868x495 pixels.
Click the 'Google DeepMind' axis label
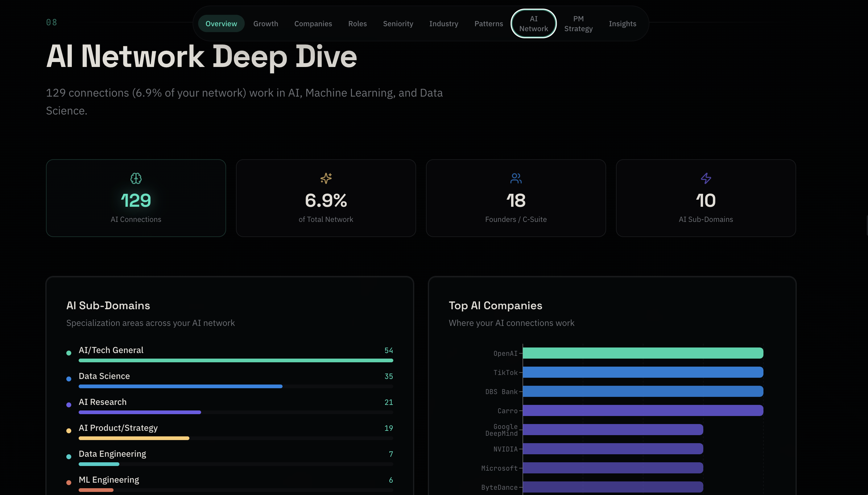click(x=502, y=430)
